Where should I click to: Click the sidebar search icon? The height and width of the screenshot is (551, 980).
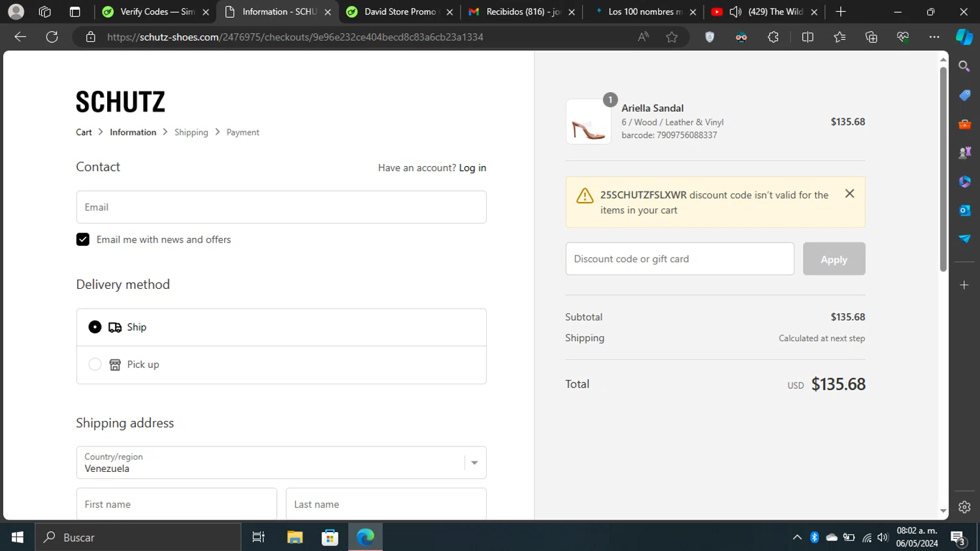[x=964, y=66]
